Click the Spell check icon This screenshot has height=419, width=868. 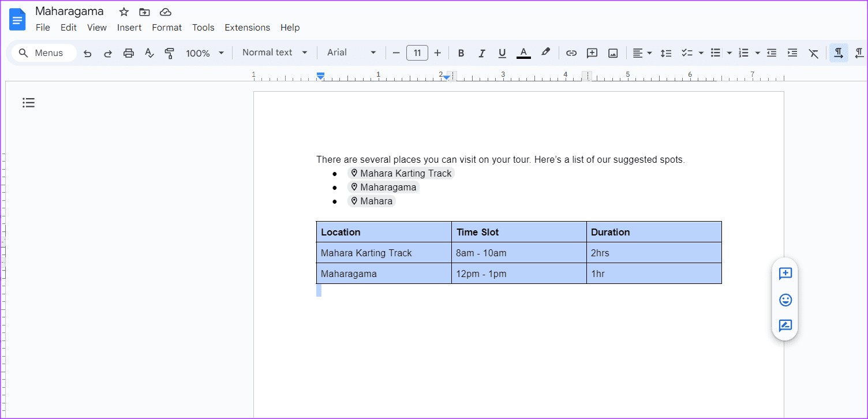click(x=149, y=53)
